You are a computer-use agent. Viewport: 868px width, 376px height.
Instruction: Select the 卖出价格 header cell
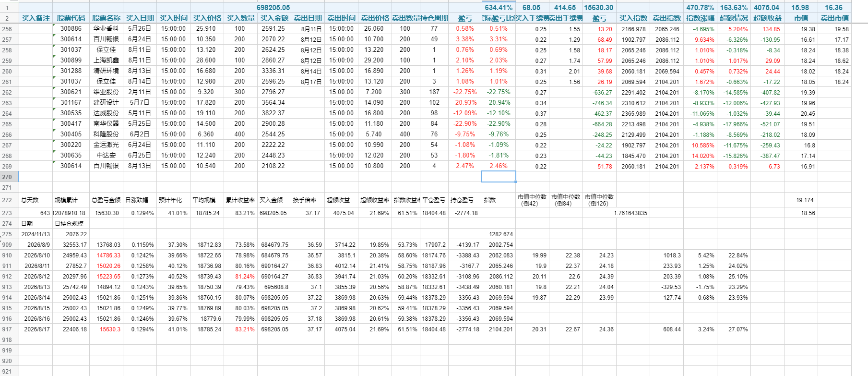coord(375,18)
